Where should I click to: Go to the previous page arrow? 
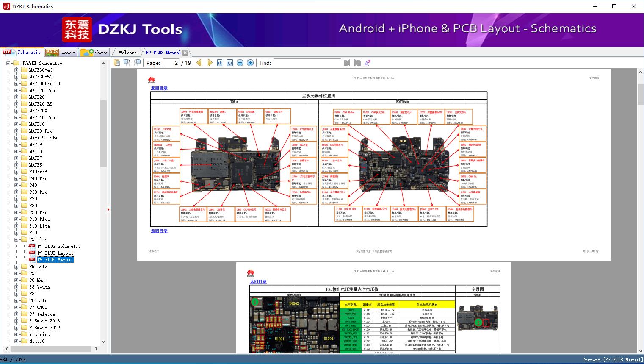pyautogui.click(x=199, y=63)
